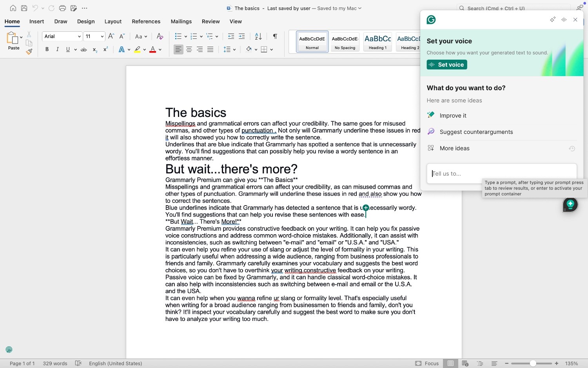This screenshot has height=368, width=588.
Task: Select the Suggest counterarguments idea
Action: pyautogui.click(x=476, y=132)
